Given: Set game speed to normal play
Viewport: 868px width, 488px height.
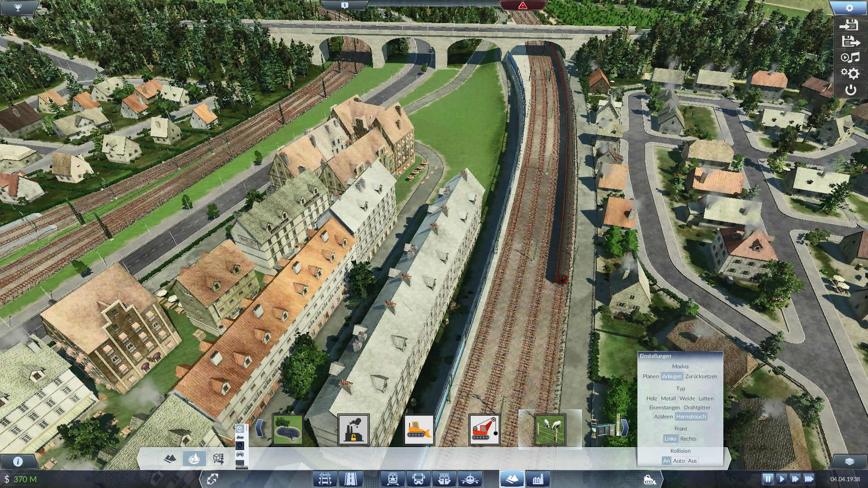Looking at the screenshot, I should pyautogui.click(x=781, y=479).
